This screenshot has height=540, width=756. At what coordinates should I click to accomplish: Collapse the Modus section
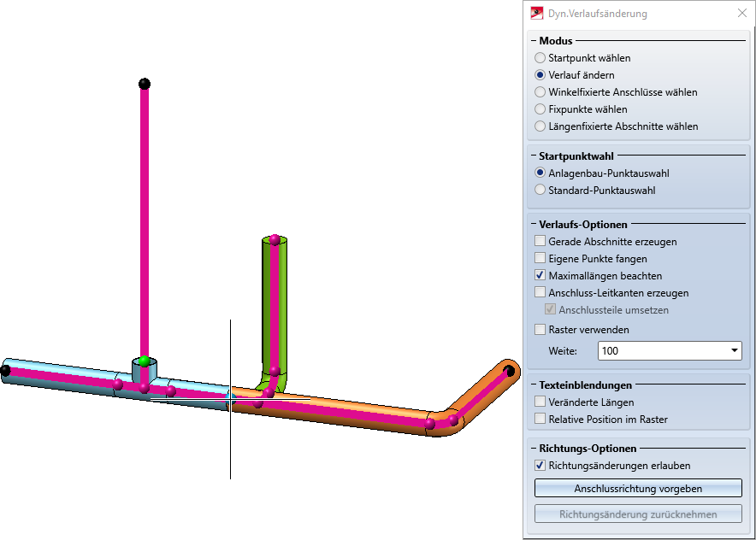coord(534,41)
